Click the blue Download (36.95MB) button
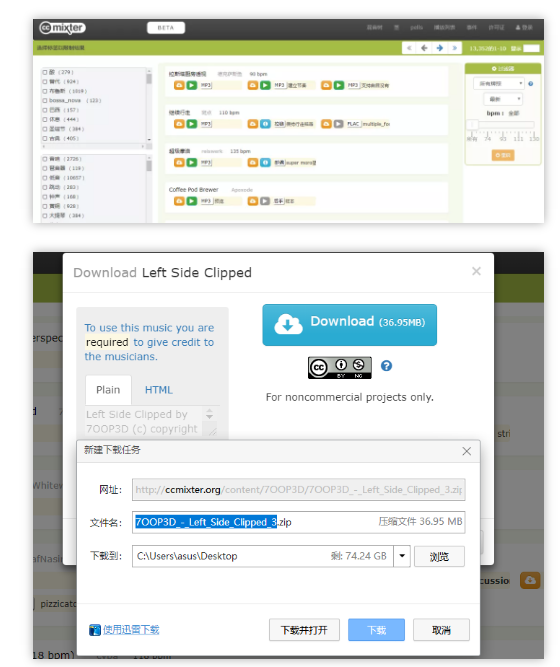560x667 pixels. click(349, 325)
